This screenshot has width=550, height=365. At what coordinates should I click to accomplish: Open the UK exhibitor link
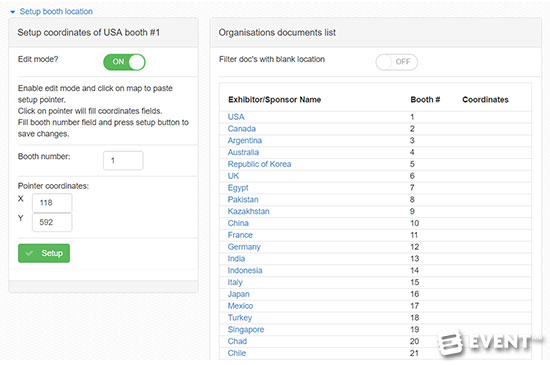click(233, 176)
